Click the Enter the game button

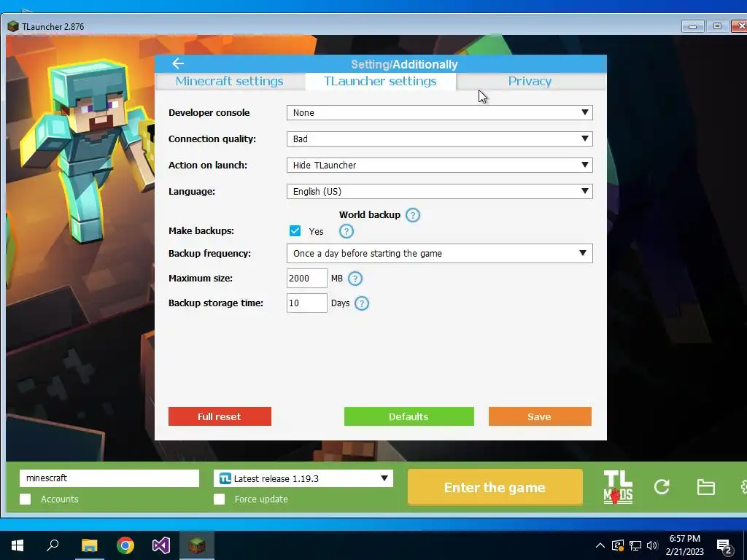[495, 487]
